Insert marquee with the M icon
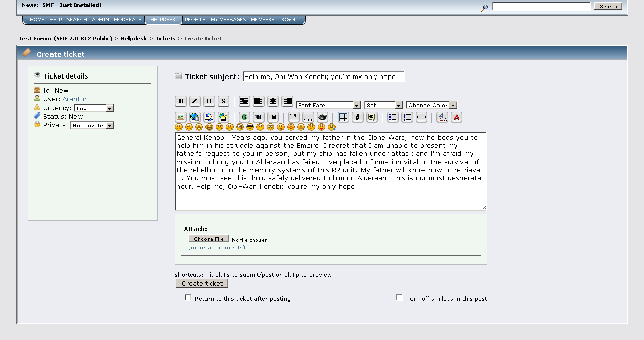Viewport: 644px width, 340px height. (x=273, y=117)
